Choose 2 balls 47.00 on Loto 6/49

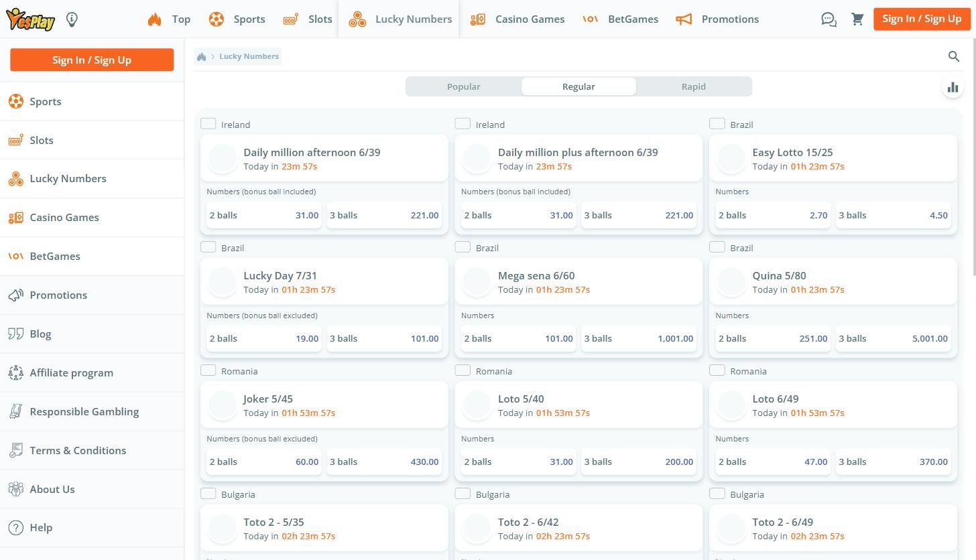773,462
